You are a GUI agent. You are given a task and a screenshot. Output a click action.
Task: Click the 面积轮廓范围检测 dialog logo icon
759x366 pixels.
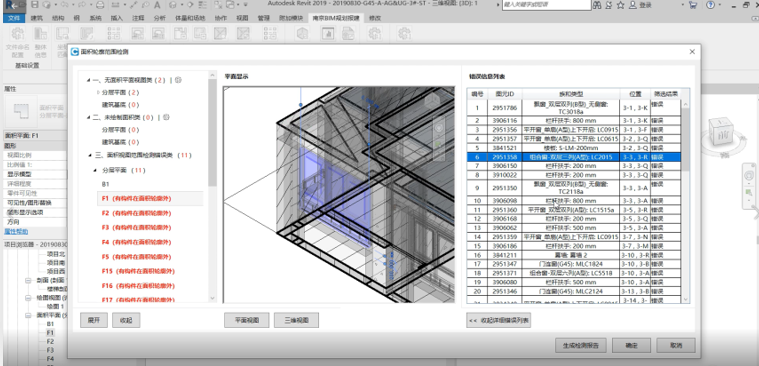click(x=75, y=52)
